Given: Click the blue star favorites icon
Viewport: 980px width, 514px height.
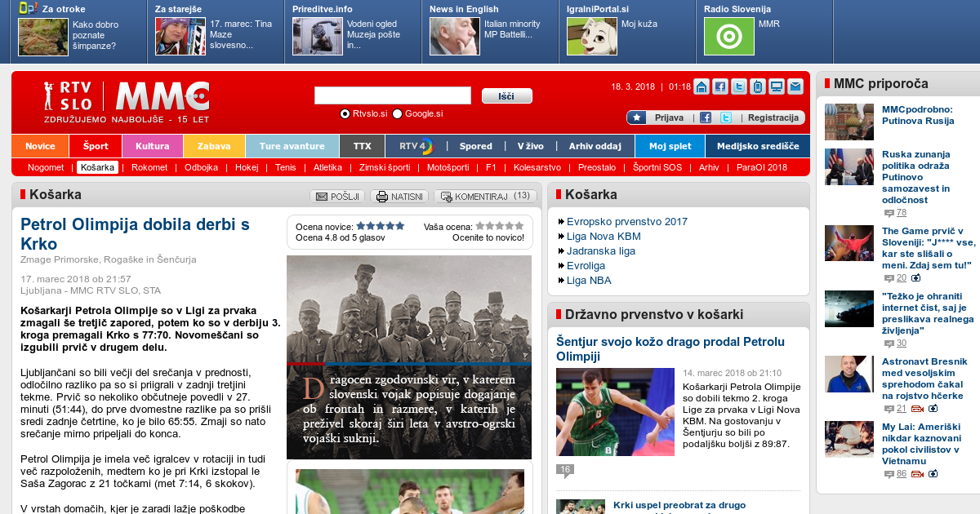Looking at the screenshot, I should pyautogui.click(x=637, y=117).
